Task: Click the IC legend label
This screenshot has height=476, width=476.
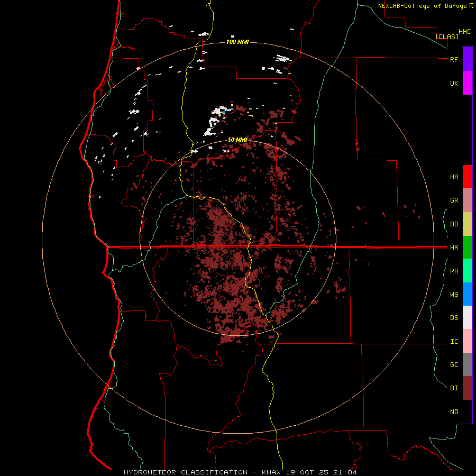Action: (454, 342)
